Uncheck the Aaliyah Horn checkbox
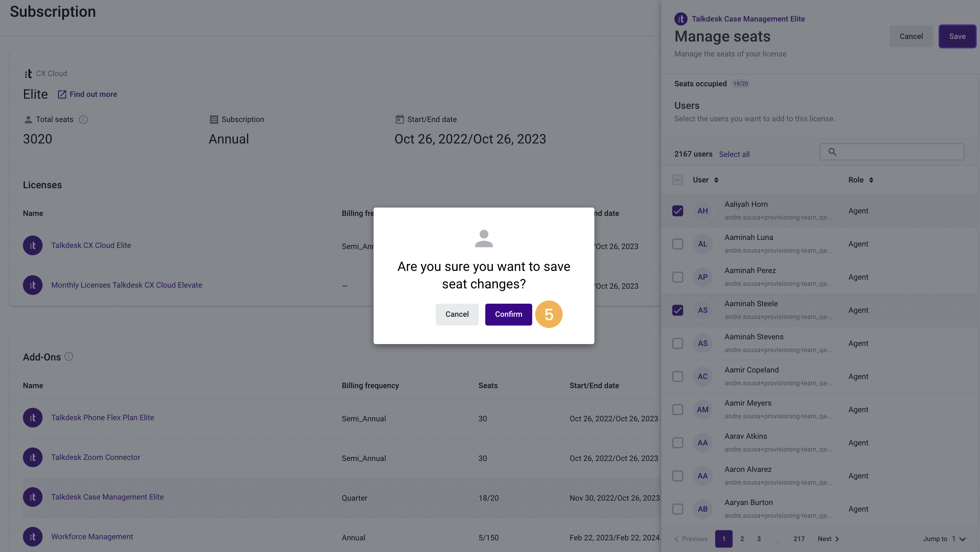980x552 pixels. point(678,211)
